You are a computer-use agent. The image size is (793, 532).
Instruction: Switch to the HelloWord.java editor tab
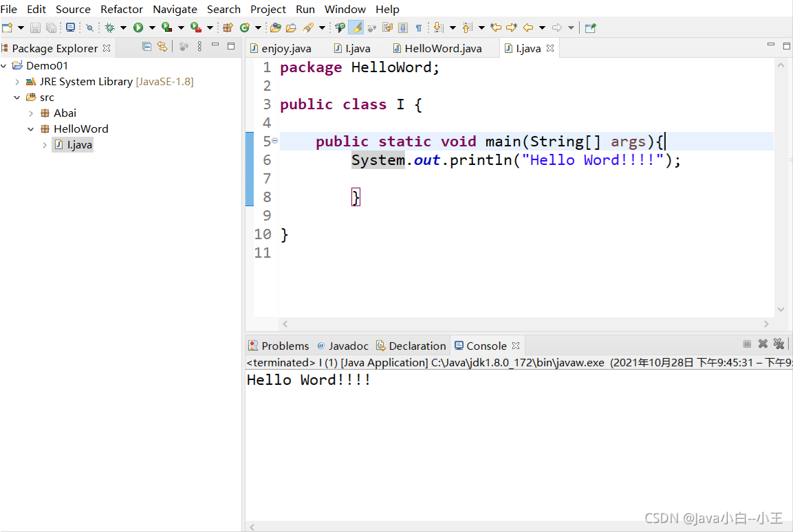[437, 49]
